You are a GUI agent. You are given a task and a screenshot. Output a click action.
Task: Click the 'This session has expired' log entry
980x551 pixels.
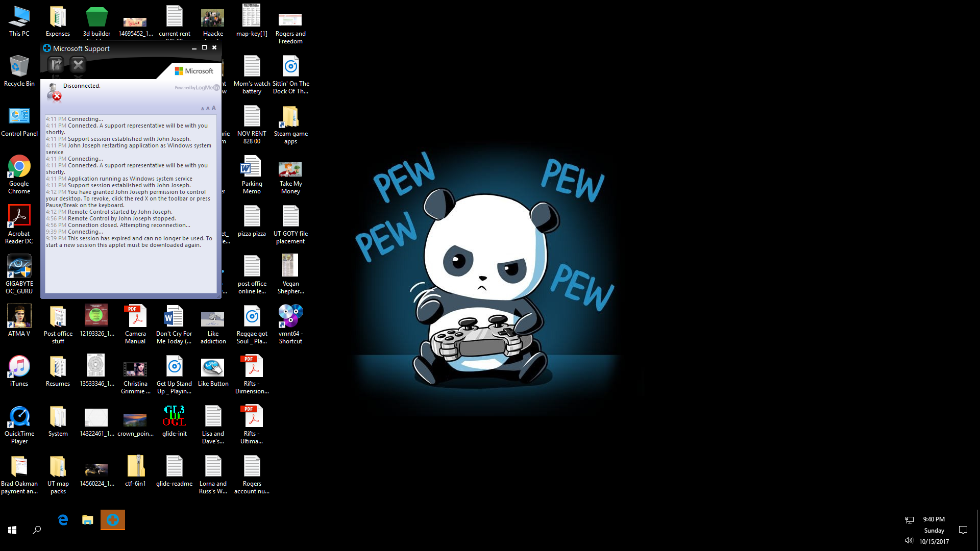point(129,242)
